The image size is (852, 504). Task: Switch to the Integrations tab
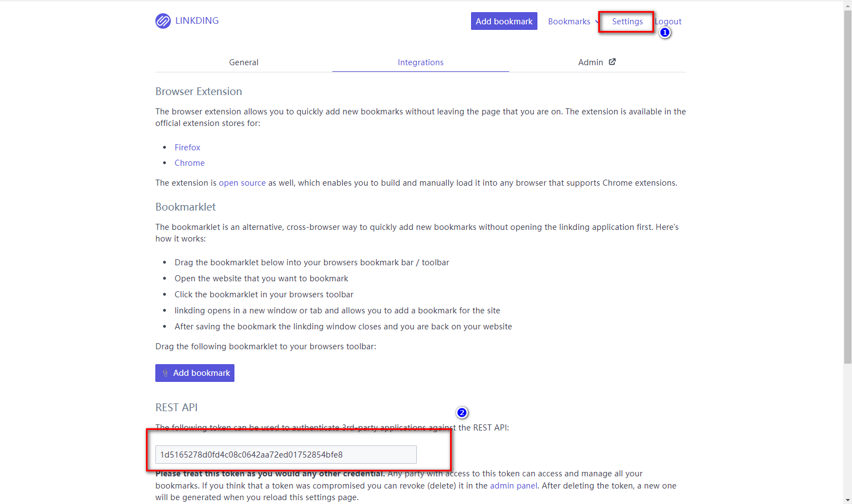(420, 62)
